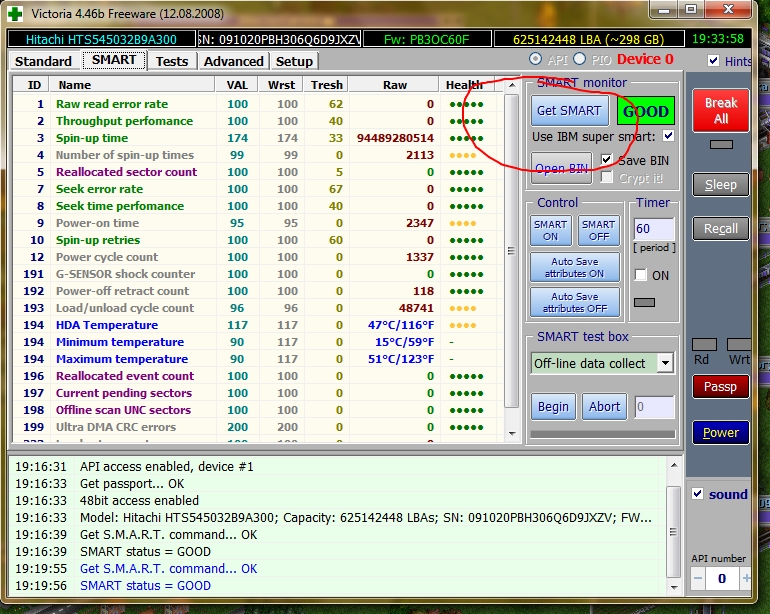Click the indicator lamp under Break All

[x=721, y=144]
